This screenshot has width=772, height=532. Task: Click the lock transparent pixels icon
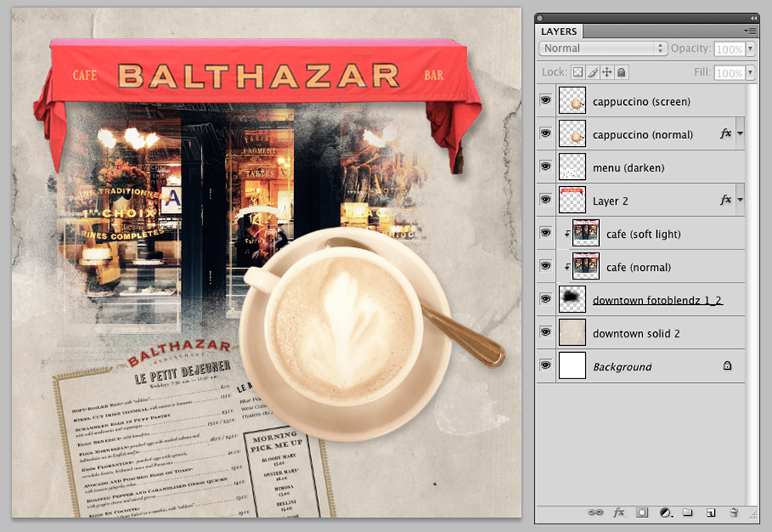click(578, 73)
